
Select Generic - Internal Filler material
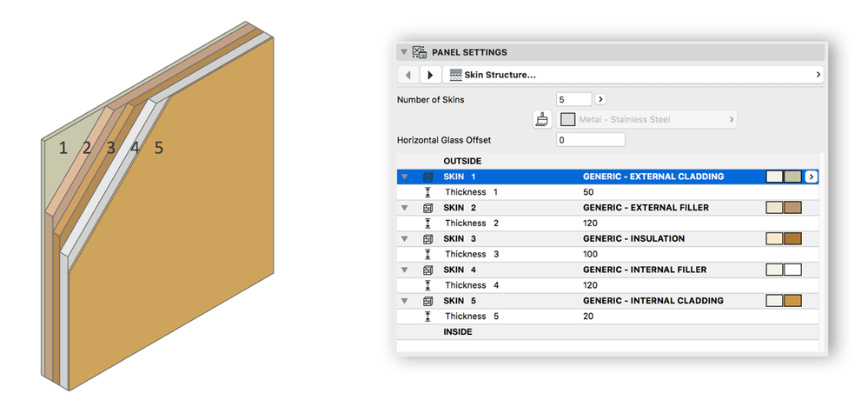click(x=645, y=270)
